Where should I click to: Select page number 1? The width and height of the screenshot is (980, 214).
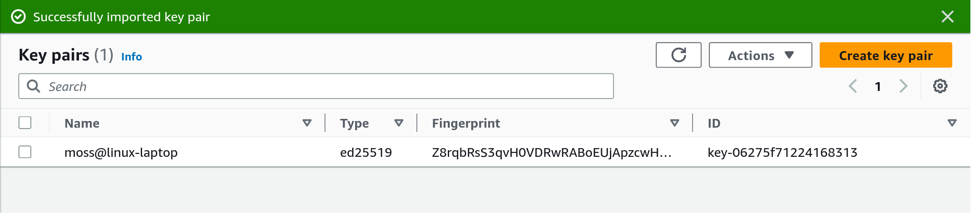point(878,86)
